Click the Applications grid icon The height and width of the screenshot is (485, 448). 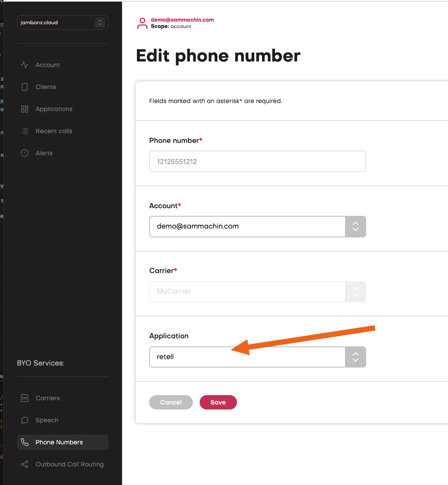25,109
